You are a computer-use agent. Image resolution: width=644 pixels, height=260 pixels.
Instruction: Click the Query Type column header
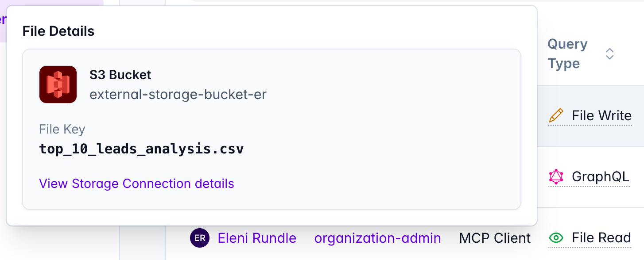pos(567,54)
